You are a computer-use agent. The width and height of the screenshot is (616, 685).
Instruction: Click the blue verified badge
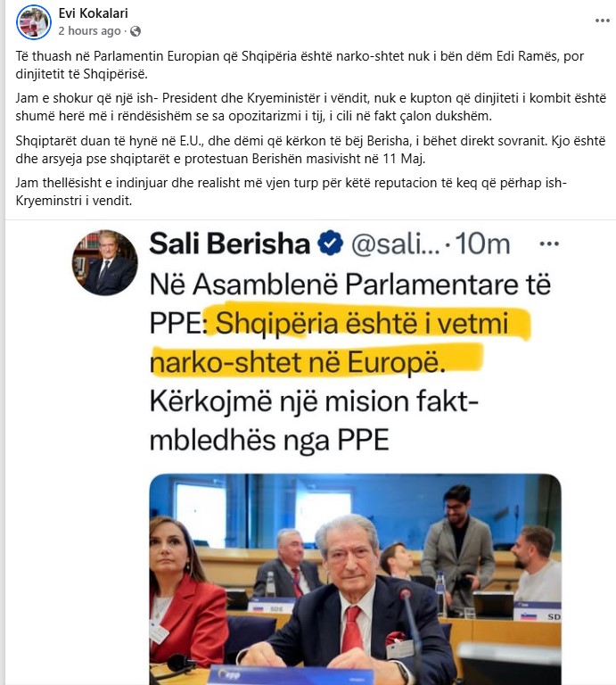point(331,243)
